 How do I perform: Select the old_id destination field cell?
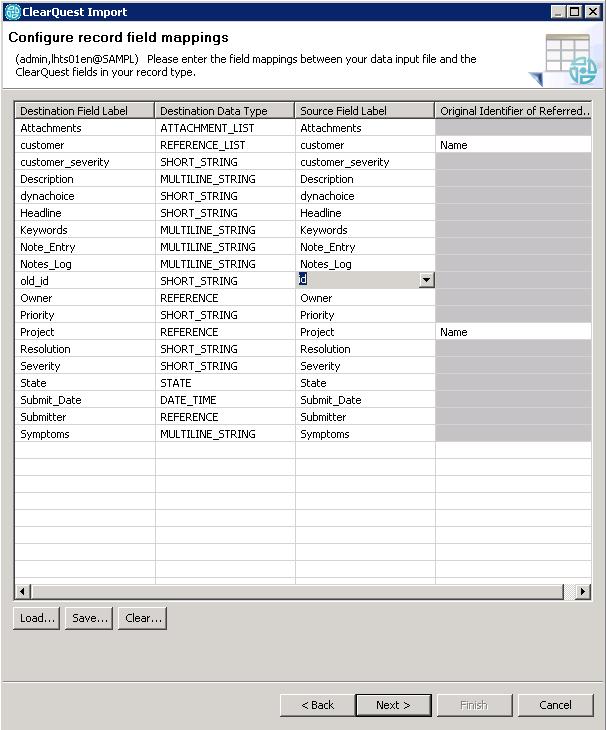click(x=85, y=281)
